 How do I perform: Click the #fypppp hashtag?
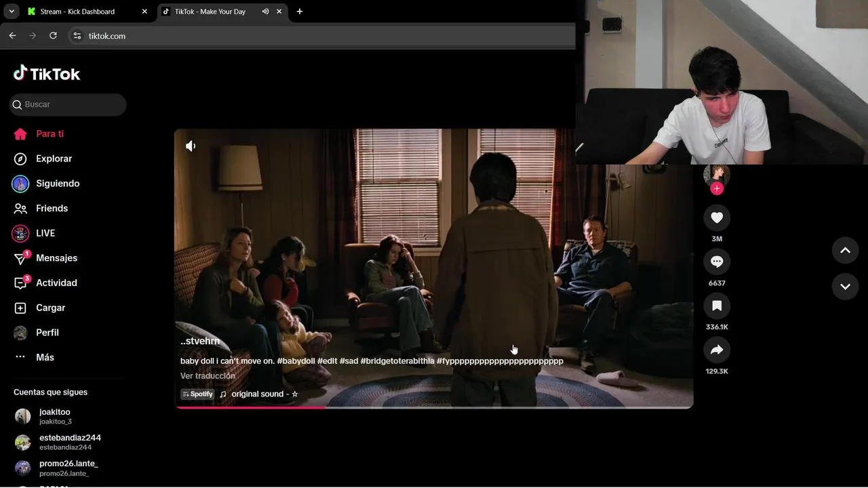tap(500, 361)
